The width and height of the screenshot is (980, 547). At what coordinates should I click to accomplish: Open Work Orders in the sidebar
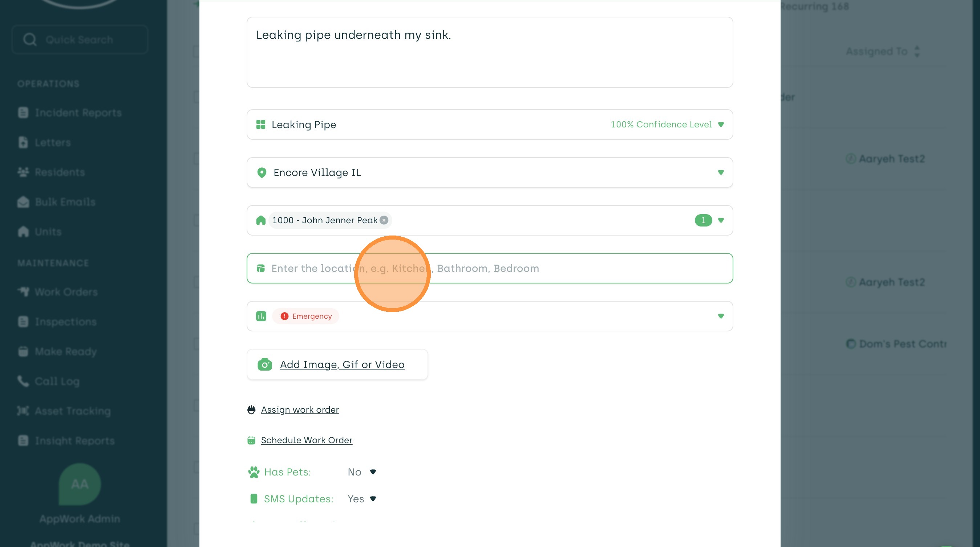[66, 292]
